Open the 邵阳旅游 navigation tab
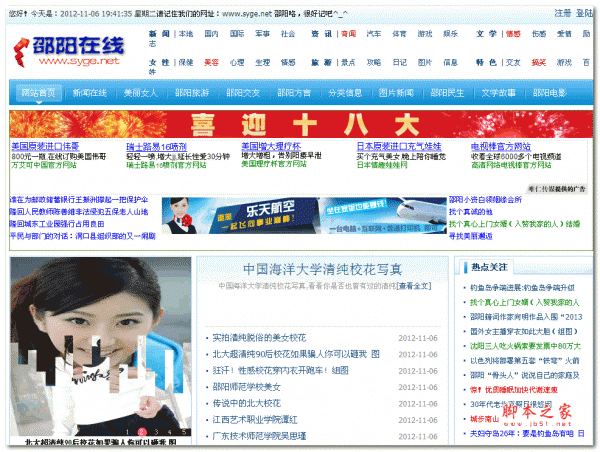 coord(192,93)
